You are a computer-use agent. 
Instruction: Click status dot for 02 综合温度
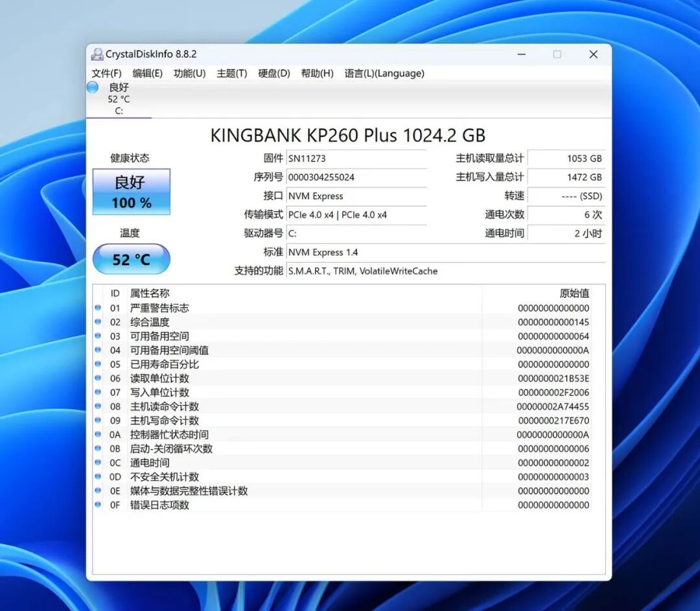click(x=99, y=322)
